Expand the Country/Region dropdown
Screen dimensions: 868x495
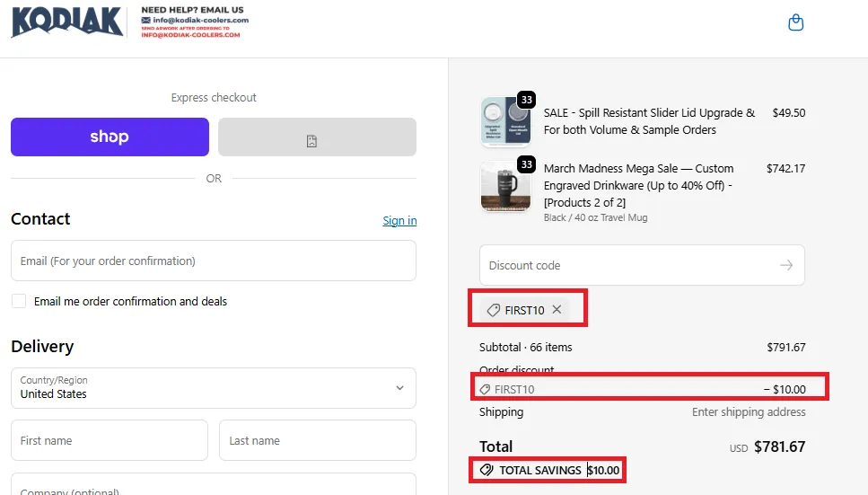[x=213, y=387]
